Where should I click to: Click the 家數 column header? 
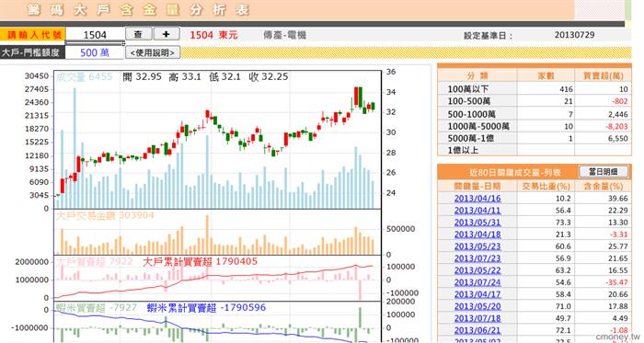click(x=546, y=76)
